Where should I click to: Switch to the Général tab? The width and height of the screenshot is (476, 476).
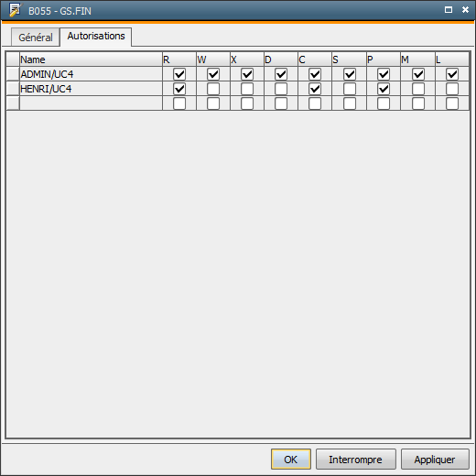[36, 38]
